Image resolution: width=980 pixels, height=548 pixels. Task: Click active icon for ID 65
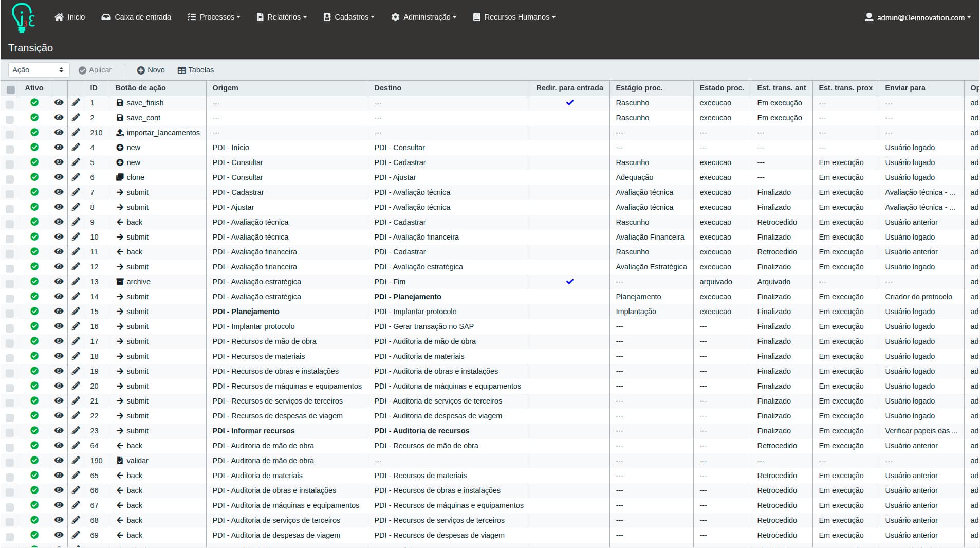[34, 476]
